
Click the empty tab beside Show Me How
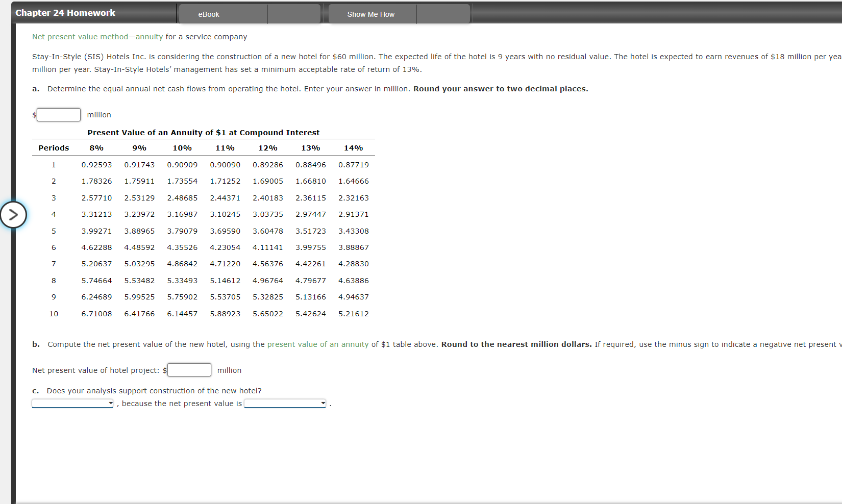pos(443,14)
